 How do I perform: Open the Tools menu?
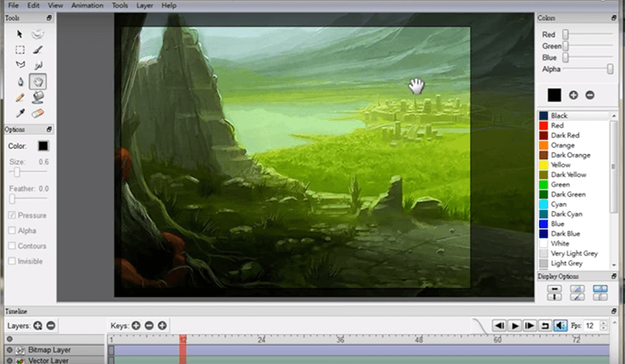120,5
